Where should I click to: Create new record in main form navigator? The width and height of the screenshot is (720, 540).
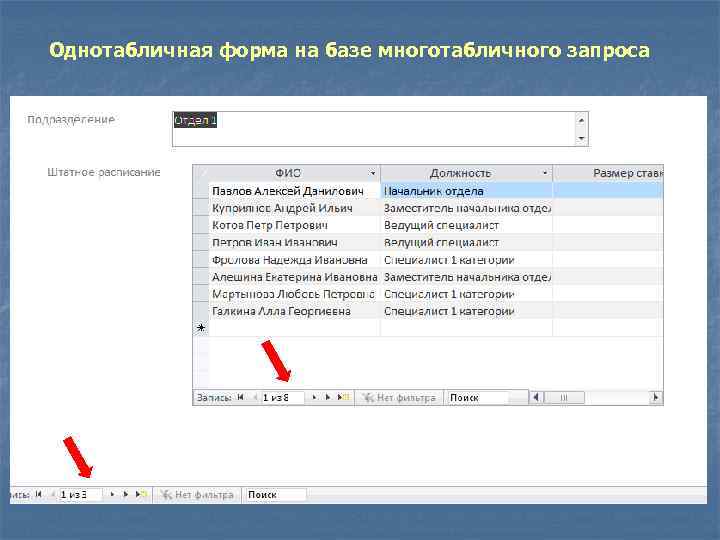point(141,495)
